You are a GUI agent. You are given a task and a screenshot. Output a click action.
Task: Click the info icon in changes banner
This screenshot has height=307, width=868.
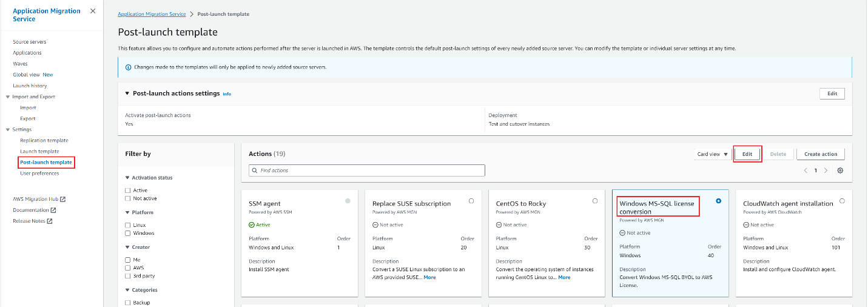click(128, 67)
